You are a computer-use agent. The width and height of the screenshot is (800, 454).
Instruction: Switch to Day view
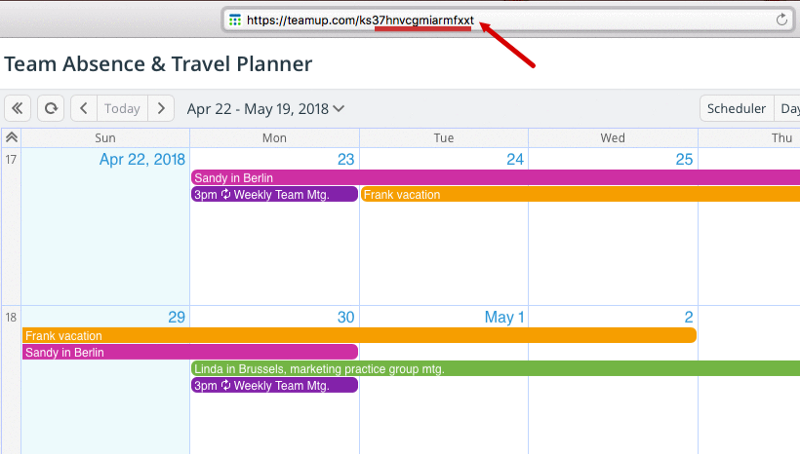(x=787, y=108)
